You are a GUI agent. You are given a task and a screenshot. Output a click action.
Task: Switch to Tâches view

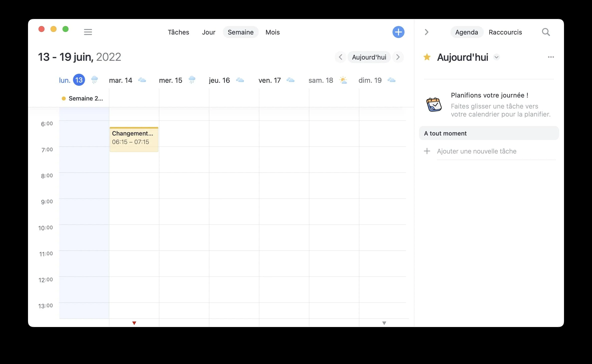coord(178,32)
